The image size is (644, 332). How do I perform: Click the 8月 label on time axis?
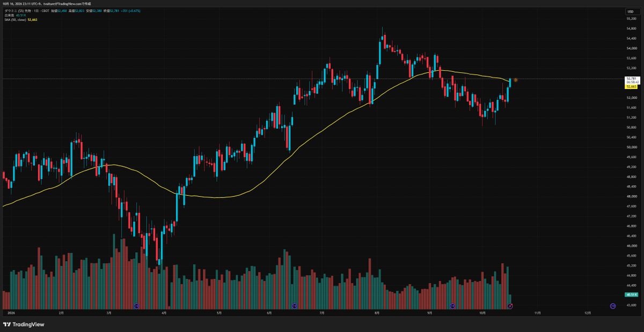[377, 312]
